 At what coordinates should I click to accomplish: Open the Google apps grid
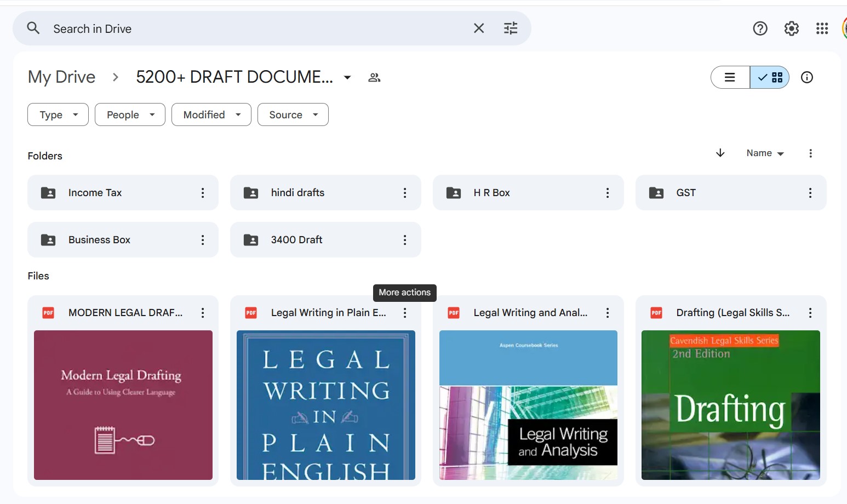coord(822,28)
